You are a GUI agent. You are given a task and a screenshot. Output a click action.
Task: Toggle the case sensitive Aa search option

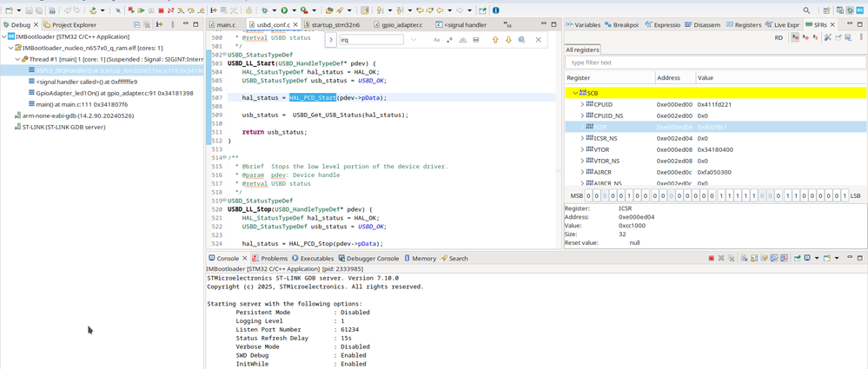(x=436, y=40)
